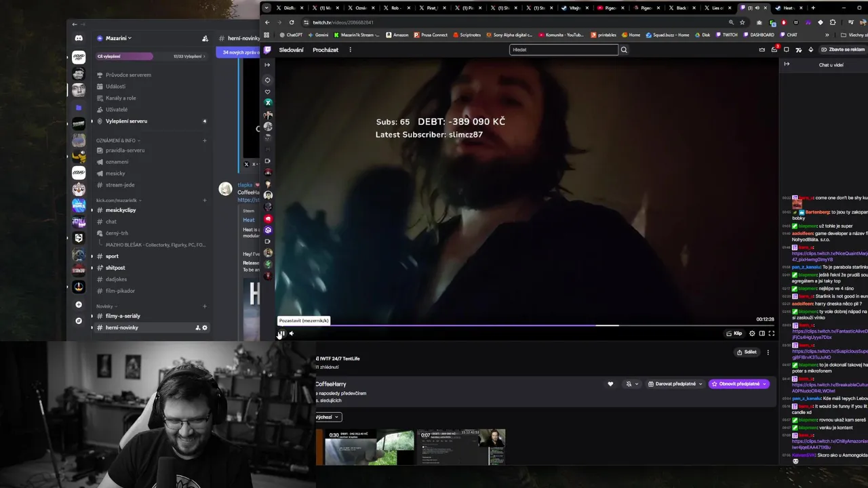Screen dimensions: 868x488
Task: Share the video with Sdílet button
Action: (747, 352)
